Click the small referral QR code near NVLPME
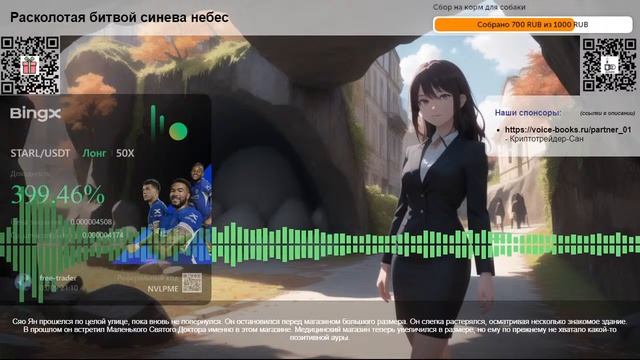The height and width of the screenshot is (360, 640). 192,283
